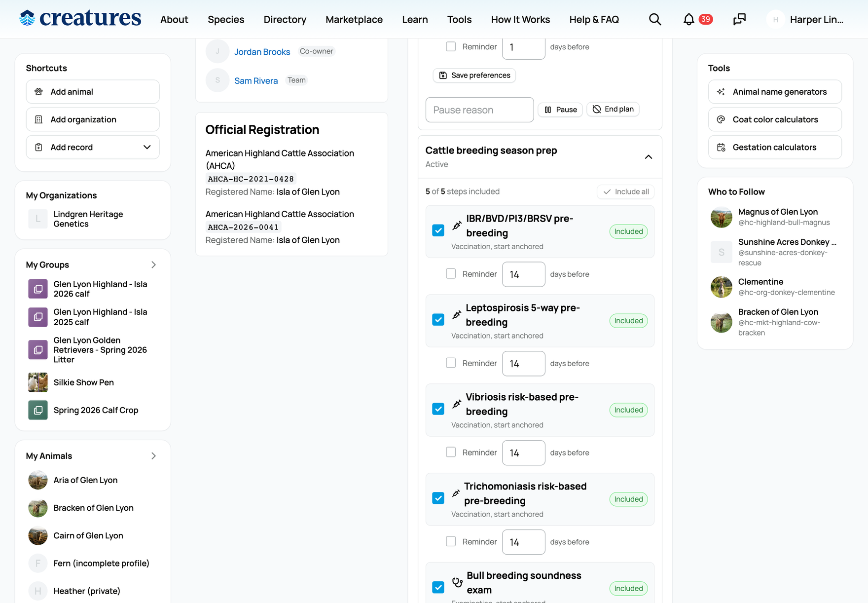The image size is (868, 603).
Task: Open the Marketplace menu
Action: click(x=354, y=20)
